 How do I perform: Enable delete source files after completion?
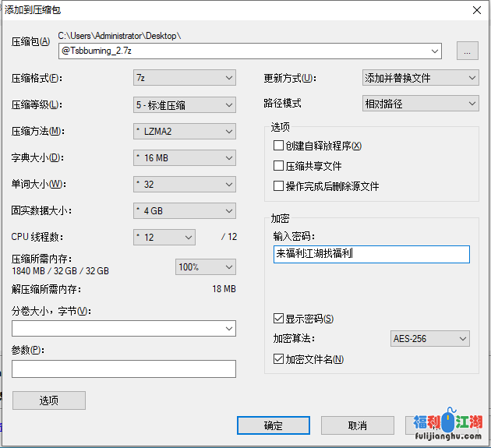click(279, 186)
